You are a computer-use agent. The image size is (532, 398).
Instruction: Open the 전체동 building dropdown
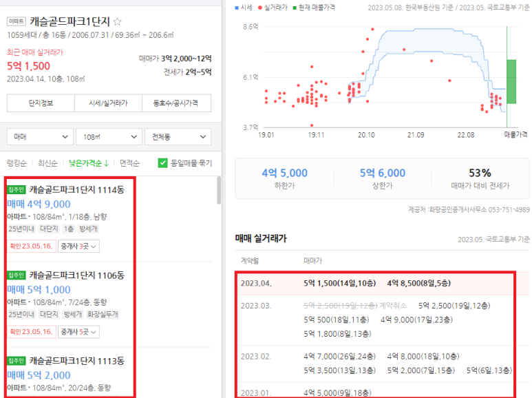[x=178, y=137]
